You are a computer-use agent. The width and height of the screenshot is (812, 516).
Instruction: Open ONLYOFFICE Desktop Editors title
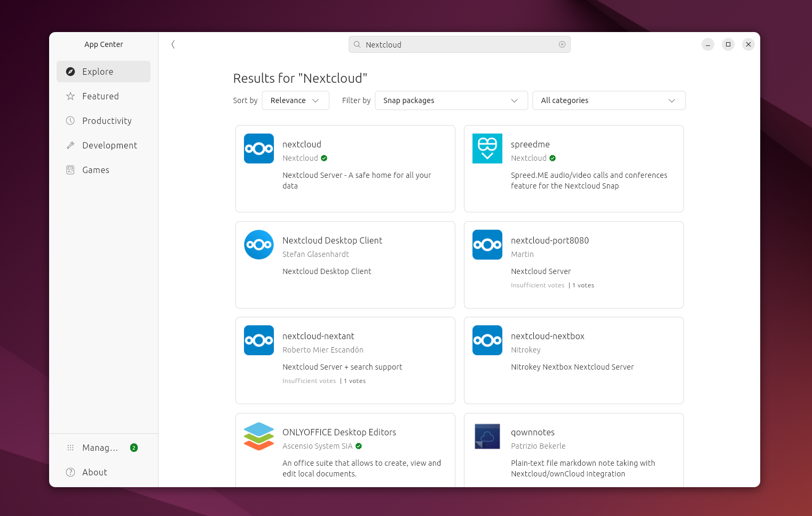click(339, 432)
